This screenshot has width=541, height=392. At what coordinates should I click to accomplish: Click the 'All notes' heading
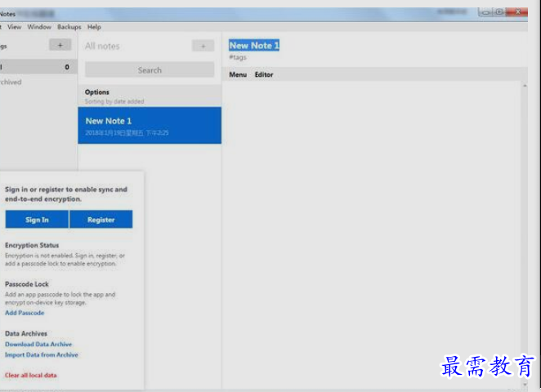[x=102, y=47]
